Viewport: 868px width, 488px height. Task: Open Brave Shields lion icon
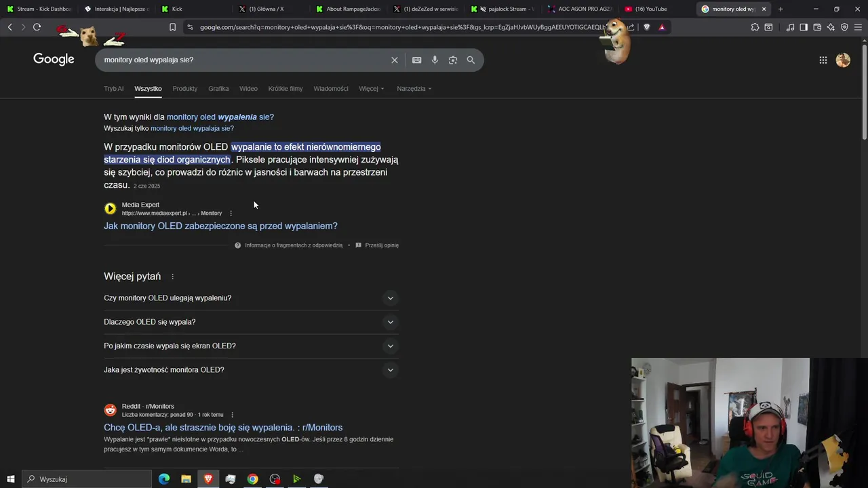[646, 27]
